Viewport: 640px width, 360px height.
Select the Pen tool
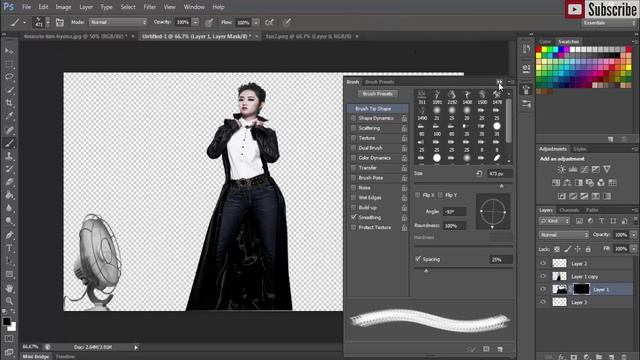pyautogui.click(x=9, y=235)
